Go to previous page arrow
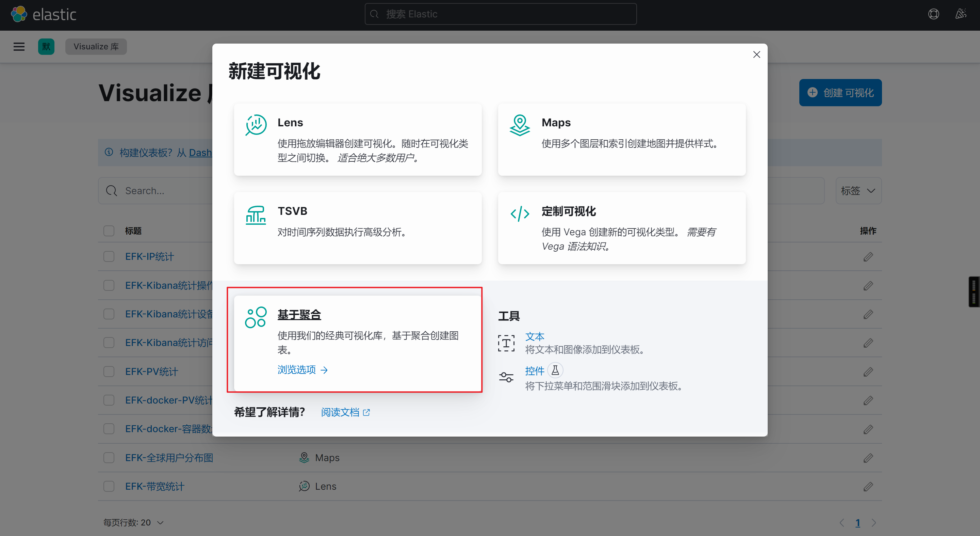The width and height of the screenshot is (980, 536). point(842,523)
